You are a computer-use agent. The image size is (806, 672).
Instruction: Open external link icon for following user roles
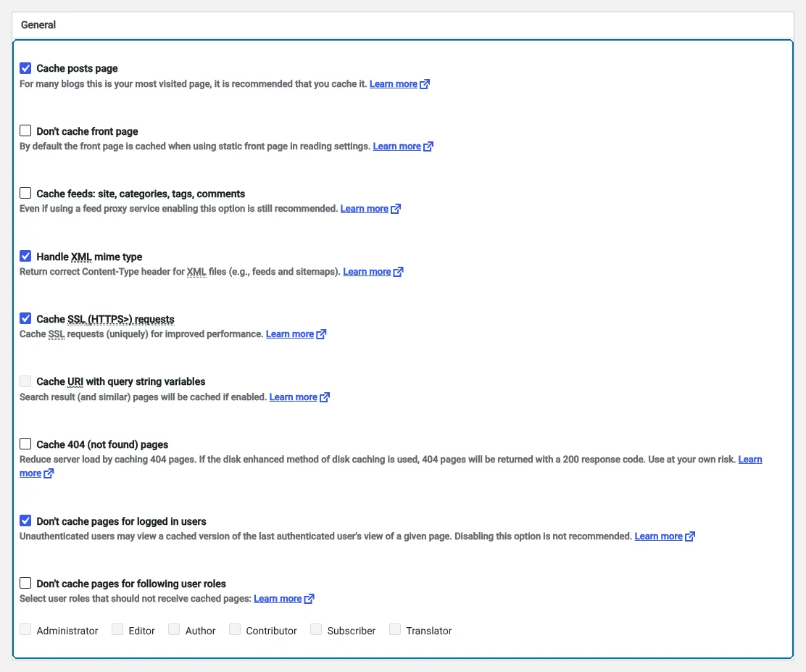click(309, 599)
